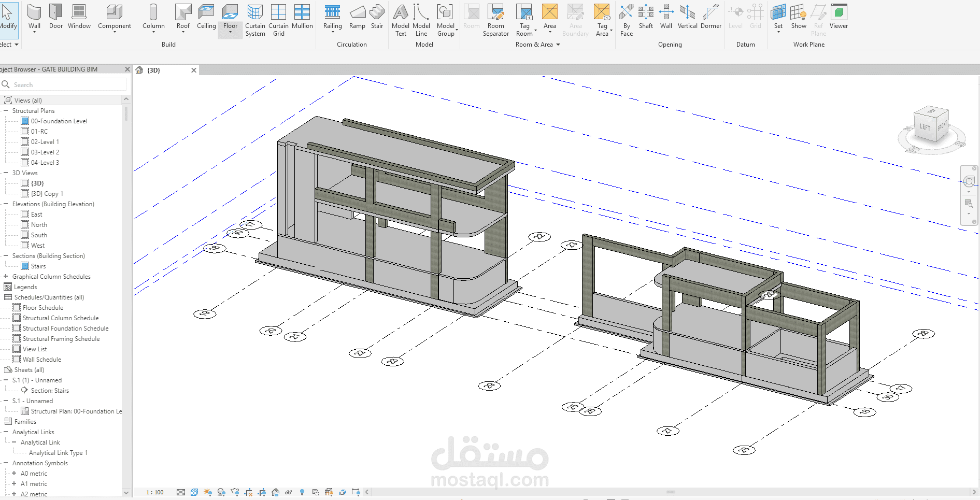Select the Dormer opening tool
980x500 pixels.
[711, 17]
